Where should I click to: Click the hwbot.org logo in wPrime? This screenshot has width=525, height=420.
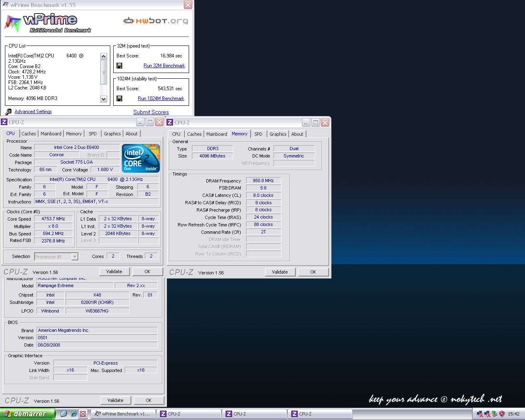point(156,21)
